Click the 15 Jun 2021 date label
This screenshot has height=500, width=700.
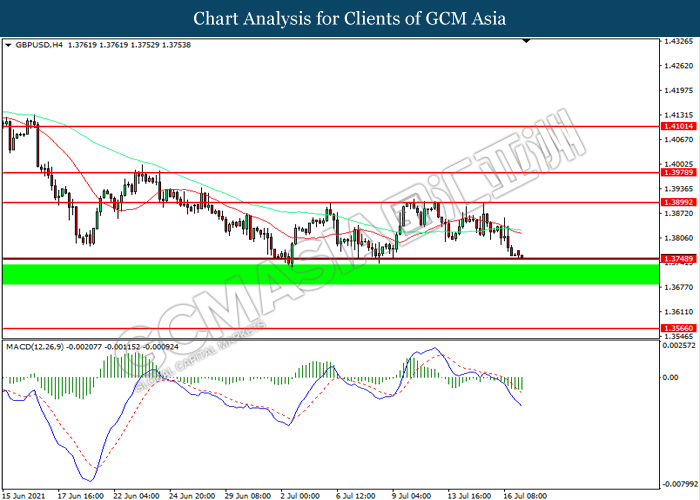pos(25,493)
